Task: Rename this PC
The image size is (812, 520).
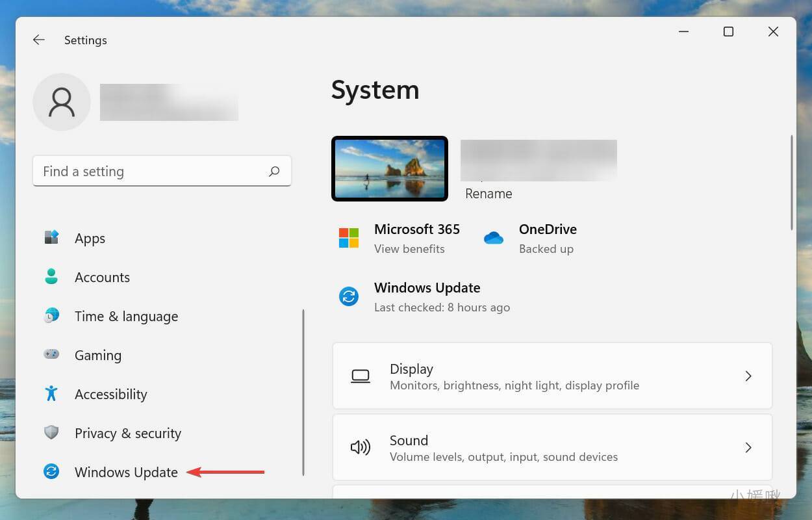Action: tap(488, 193)
